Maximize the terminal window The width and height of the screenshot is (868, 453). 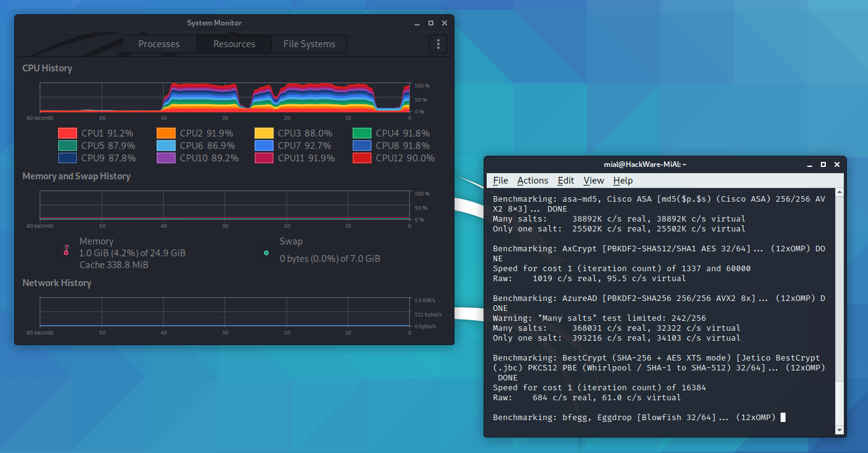(x=823, y=164)
